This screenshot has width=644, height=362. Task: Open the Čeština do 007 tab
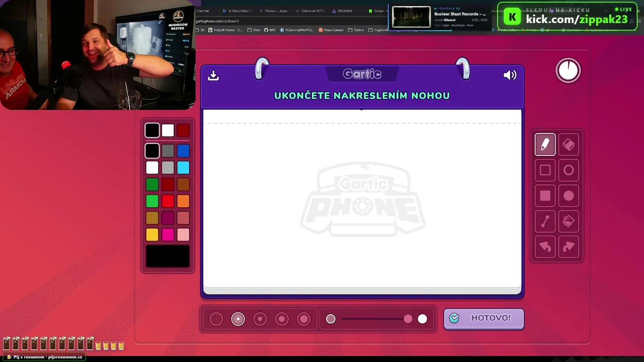click(x=310, y=11)
